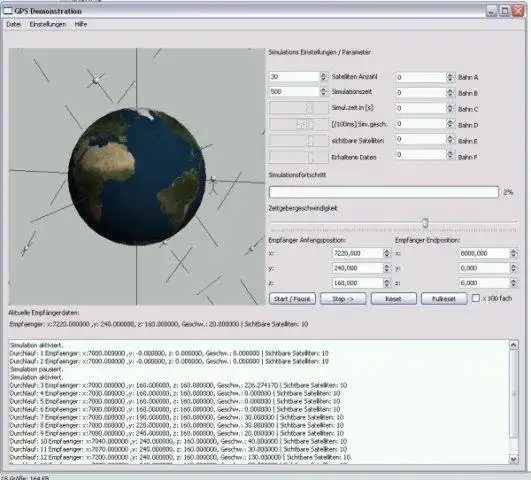Click the Bahn D value field
This screenshot has height=480, width=531.
(421, 124)
